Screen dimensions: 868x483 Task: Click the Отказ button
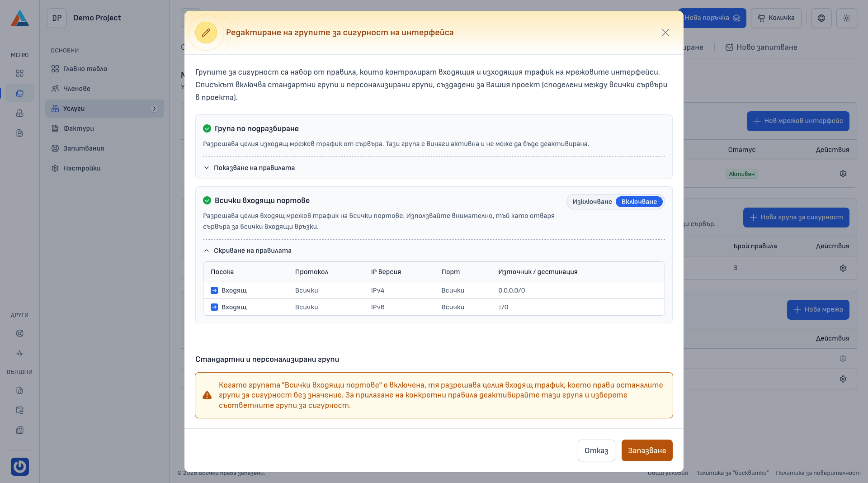point(596,450)
